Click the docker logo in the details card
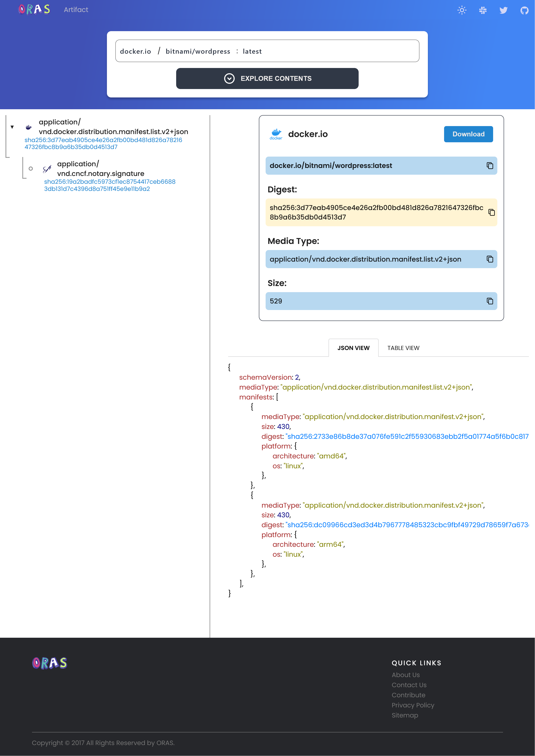The width and height of the screenshot is (535, 756). click(276, 134)
